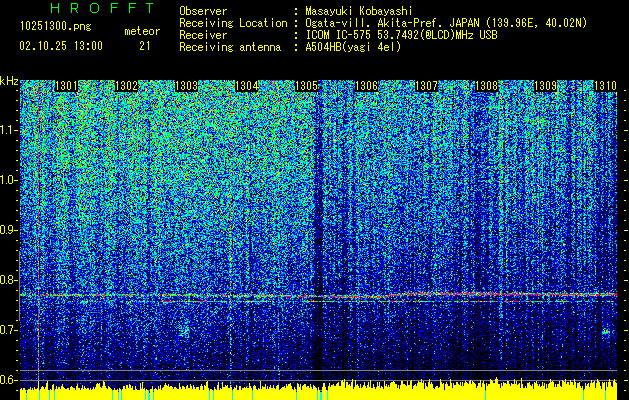
Task: Click the 1305 time marker
Action: coord(306,86)
